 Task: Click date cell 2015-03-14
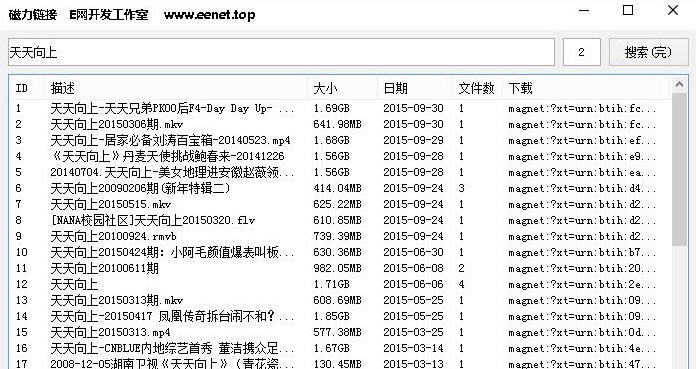point(413,348)
